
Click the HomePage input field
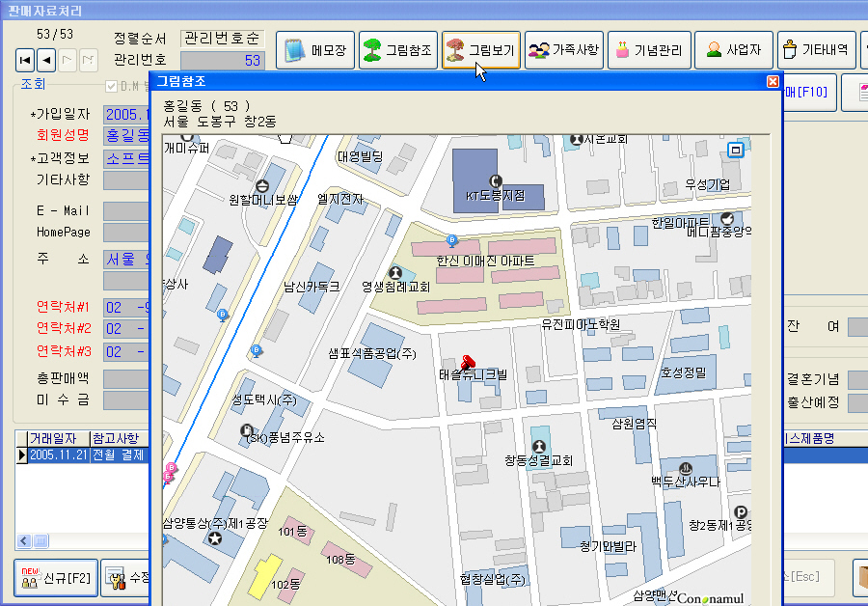point(126,233)
